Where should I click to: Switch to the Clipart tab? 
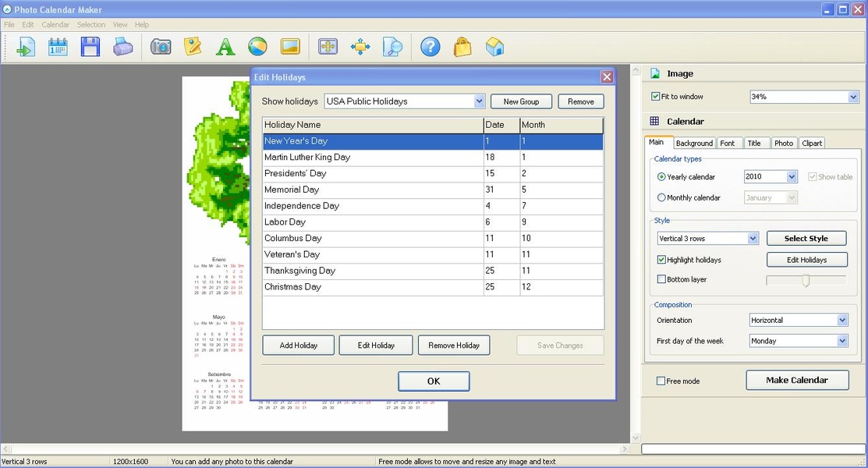812,143
